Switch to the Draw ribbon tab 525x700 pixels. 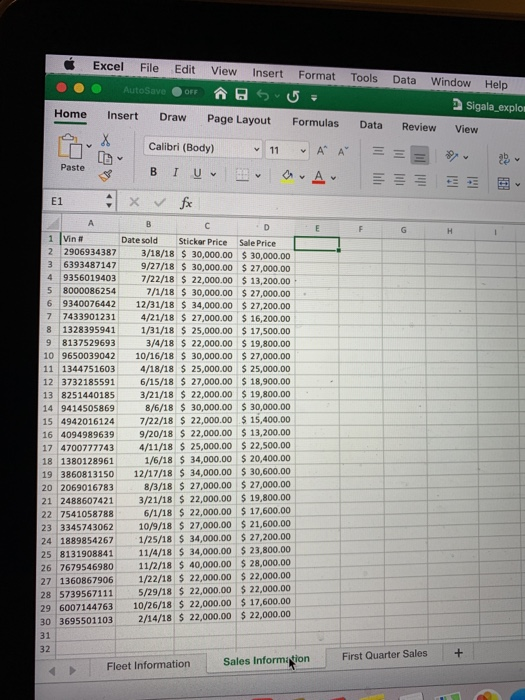(x=172, y=117)
